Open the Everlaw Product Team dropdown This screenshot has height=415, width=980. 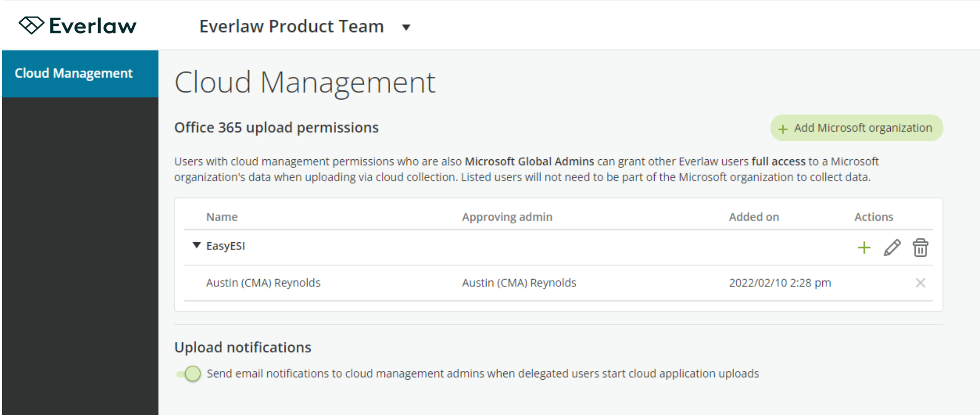pos(406,27)
